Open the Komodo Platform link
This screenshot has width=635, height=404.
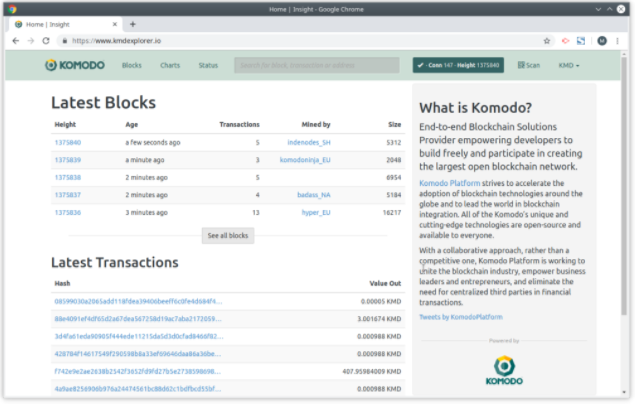click(x=450, y=183)
